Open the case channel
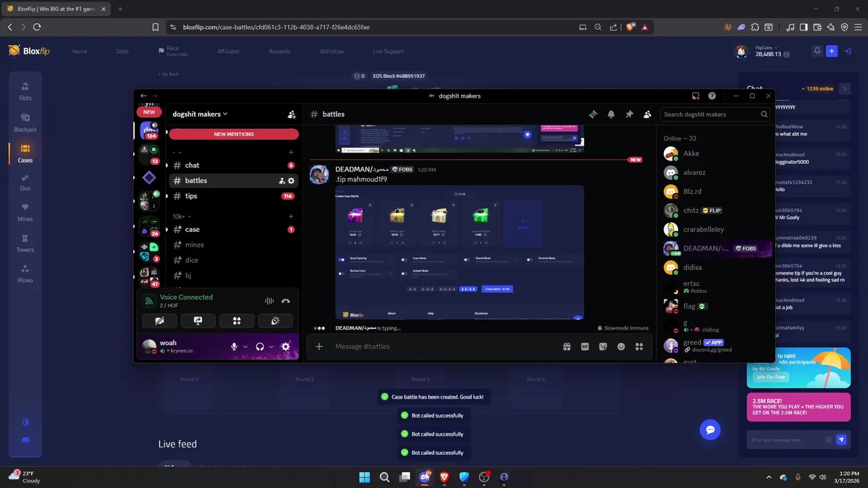The width and height of the screenshot is (868, 488). 234,229
